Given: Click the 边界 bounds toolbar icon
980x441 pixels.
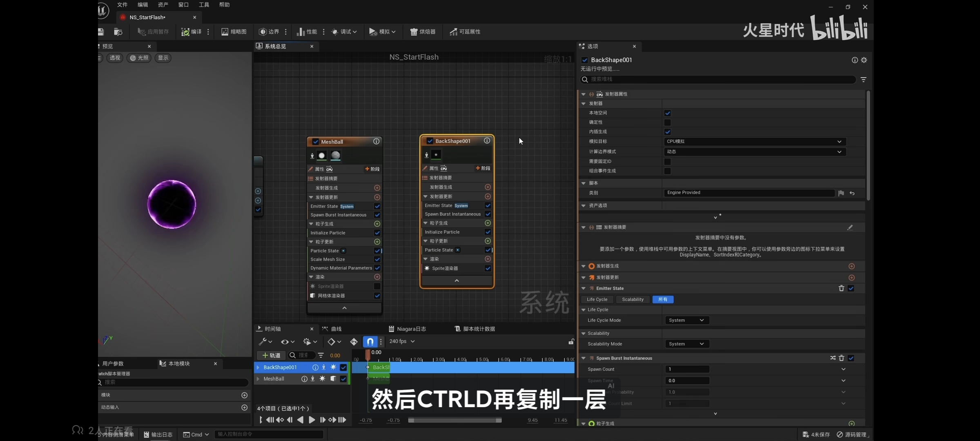Looking at the screenshot, I should [263, 32].
